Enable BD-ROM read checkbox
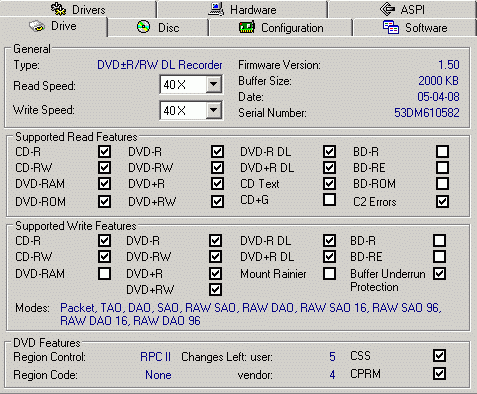The width and height of the screenshot is (477, 394). [x=442, y=183]
